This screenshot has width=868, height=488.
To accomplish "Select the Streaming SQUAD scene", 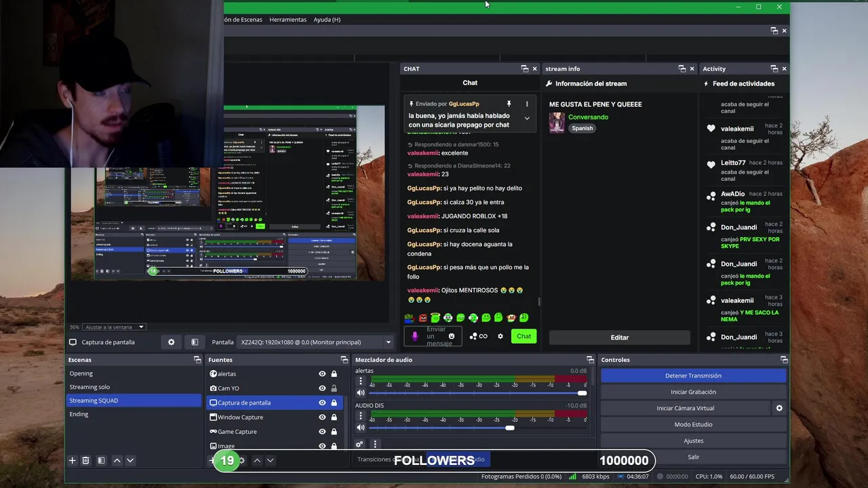I will pyautogui.click(x=134, y=401).
